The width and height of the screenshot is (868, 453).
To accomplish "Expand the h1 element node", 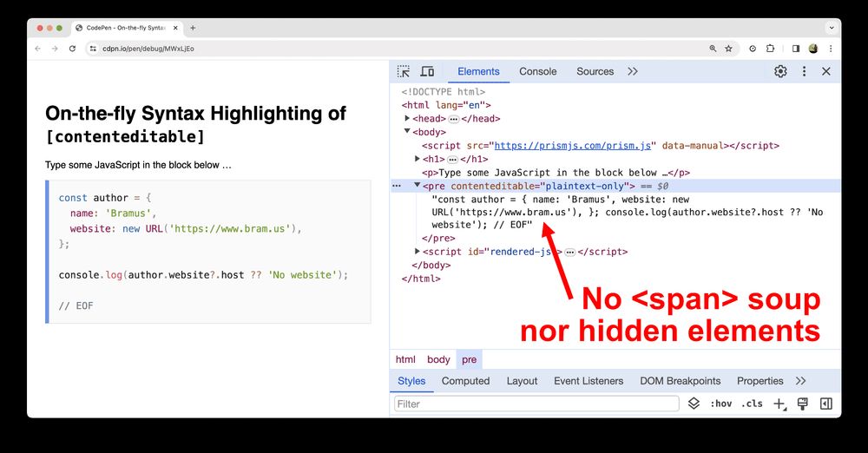I will tap(418, 159).
